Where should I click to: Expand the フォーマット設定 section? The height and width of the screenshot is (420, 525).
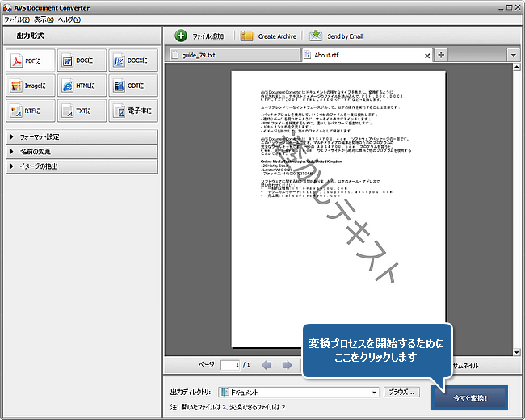pos(82,136)
